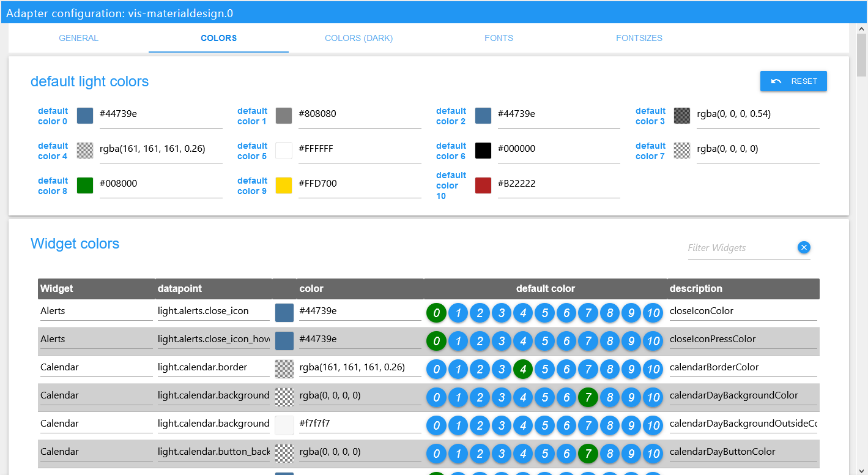Switch to the GENERAL tab
Viewport: 868px width, 475px height.
click(78, 38)
